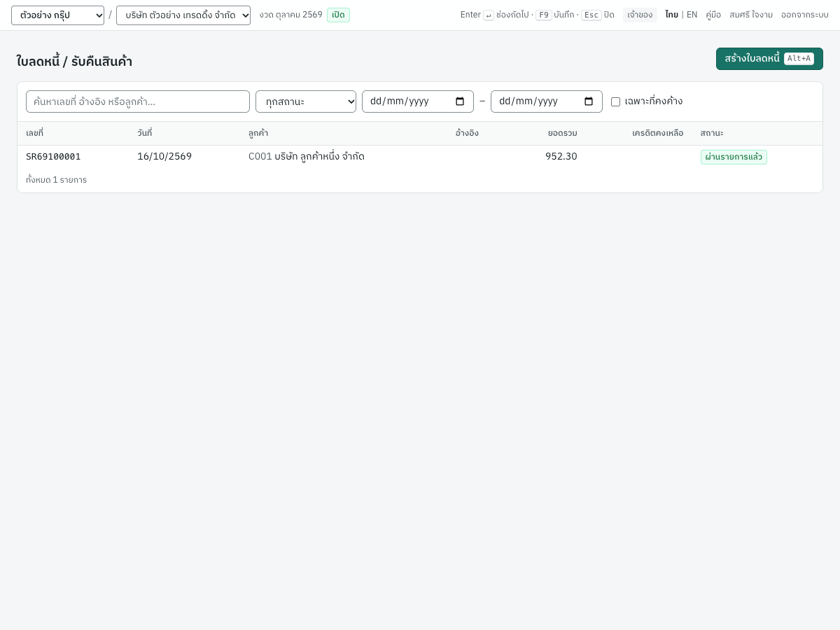Switch language to EN
This screenshot has height=630, width=840.
pyautogui.click(x=692, y=15)
